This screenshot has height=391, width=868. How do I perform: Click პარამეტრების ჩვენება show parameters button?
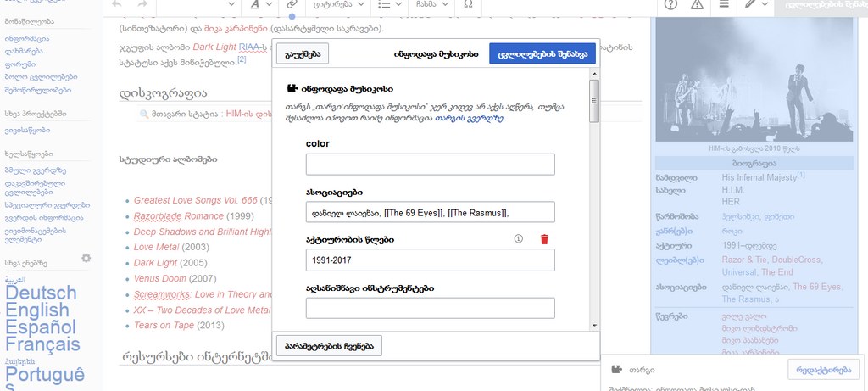(329, 345)
